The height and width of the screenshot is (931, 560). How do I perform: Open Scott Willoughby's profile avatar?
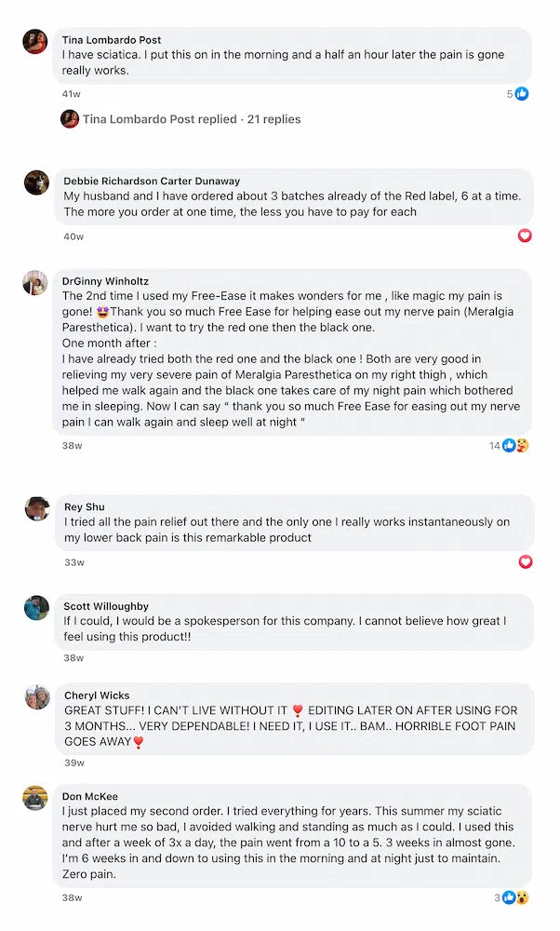click(36, 608)
